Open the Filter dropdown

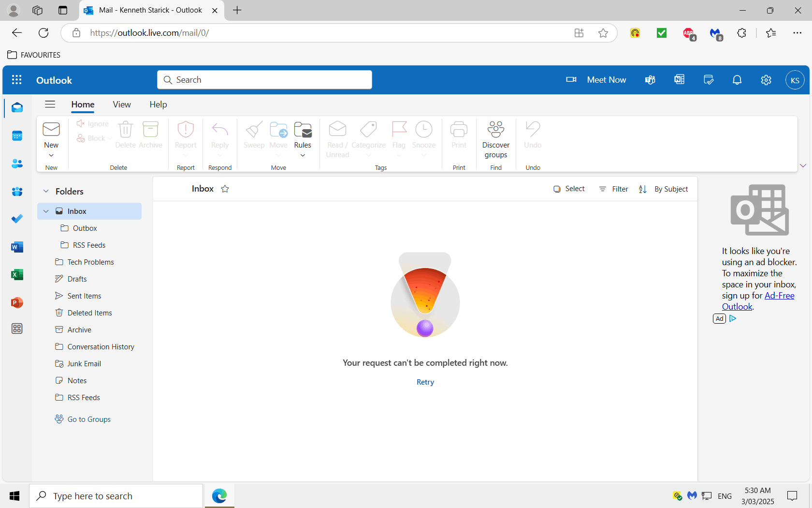click(x=613, y=189)
